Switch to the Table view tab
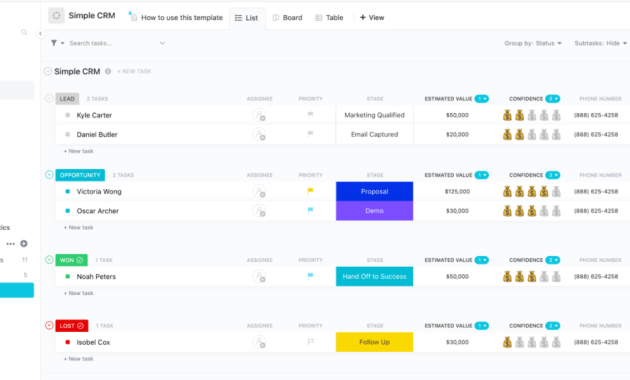 click(x=329, y=18)
